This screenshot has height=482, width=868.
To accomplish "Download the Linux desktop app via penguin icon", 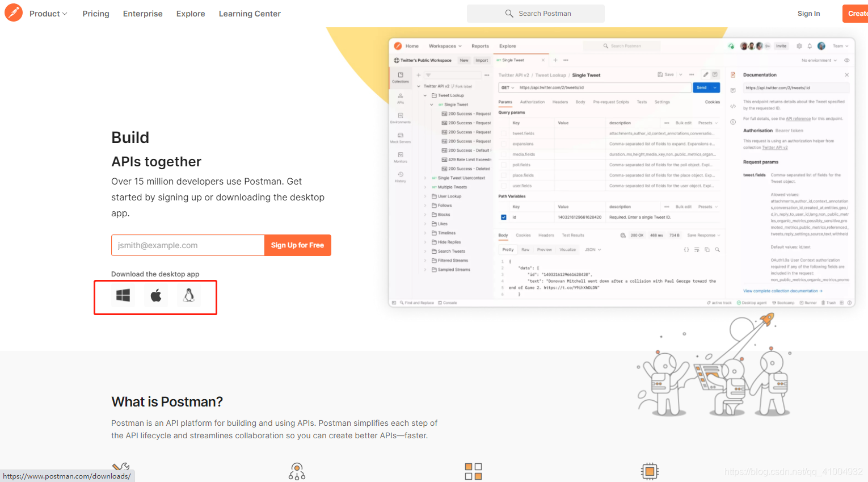I will 189,295.
